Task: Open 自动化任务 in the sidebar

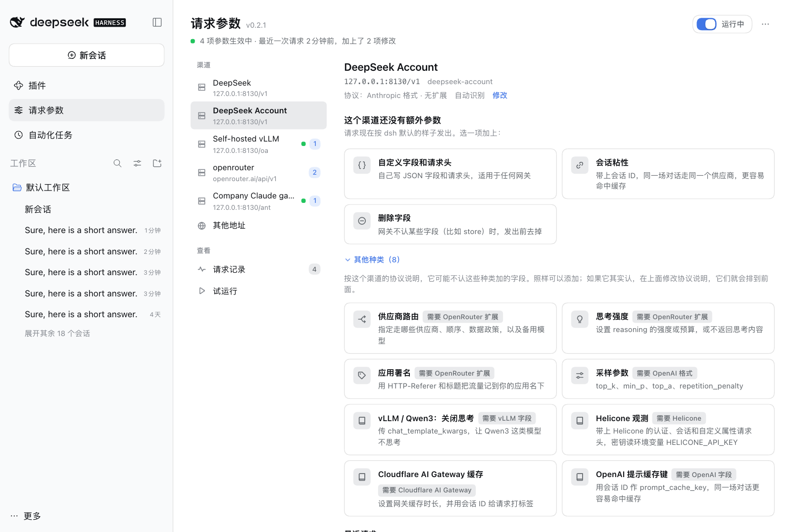Action: (x=87, y=135)
